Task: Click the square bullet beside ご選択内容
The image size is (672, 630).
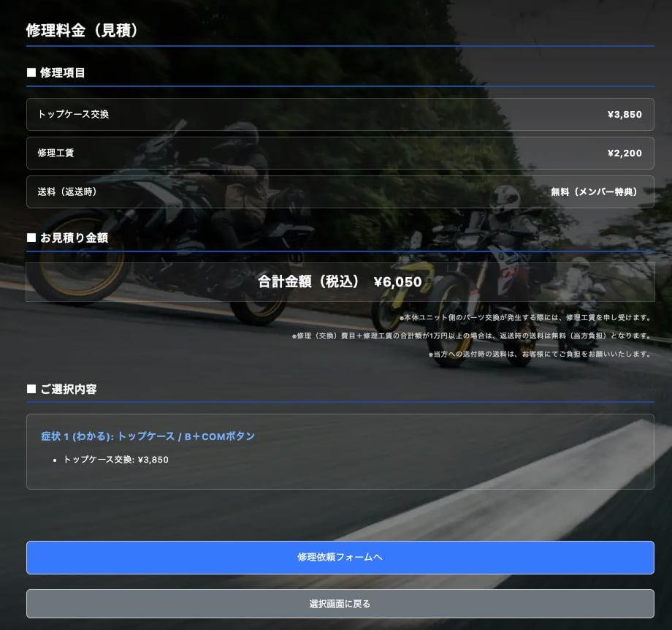Action: 31,389
